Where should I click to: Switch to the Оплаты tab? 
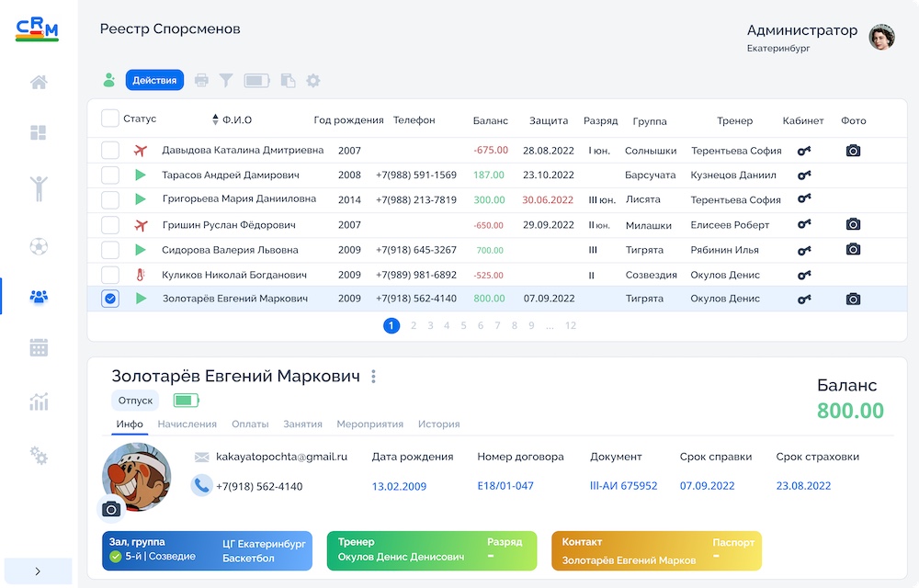tap(250, 424)
